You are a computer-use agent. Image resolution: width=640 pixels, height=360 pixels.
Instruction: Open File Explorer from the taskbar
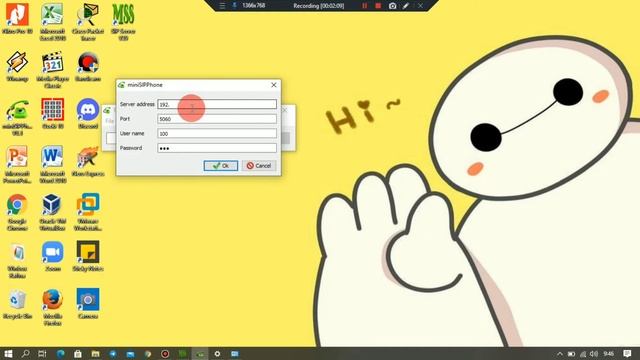point(96,353)
